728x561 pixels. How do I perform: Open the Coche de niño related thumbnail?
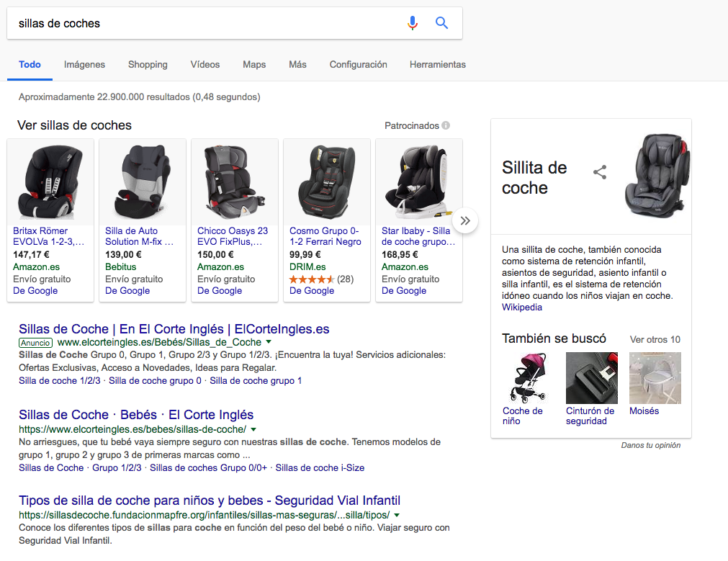coord(527,377)
